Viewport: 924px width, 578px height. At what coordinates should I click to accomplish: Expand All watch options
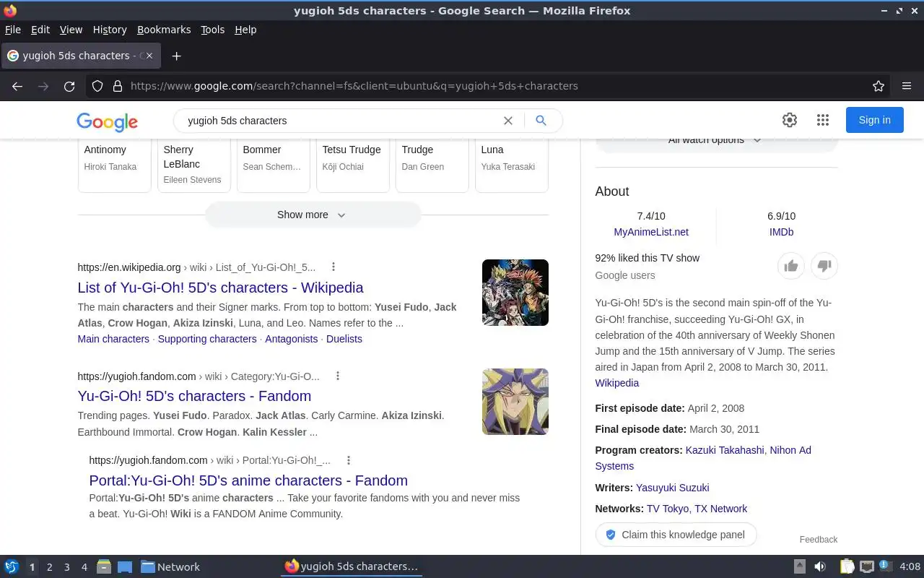(x=716, y=140)
